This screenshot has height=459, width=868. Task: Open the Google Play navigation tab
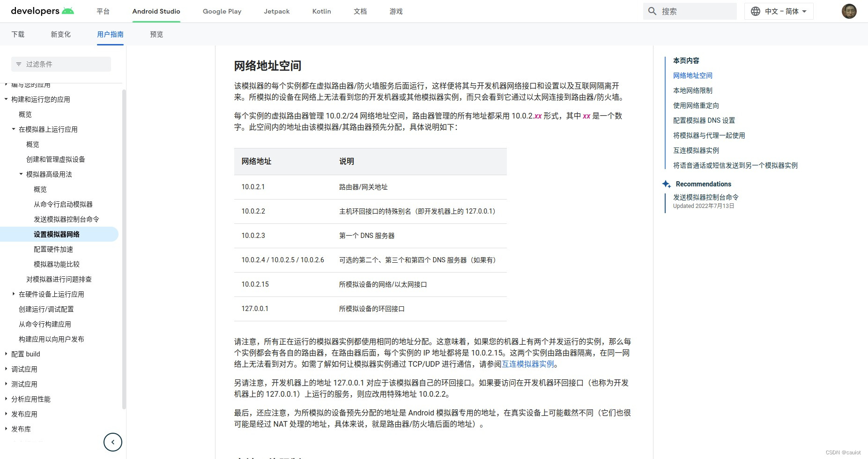pyautogui.click(x=222, y=11)
